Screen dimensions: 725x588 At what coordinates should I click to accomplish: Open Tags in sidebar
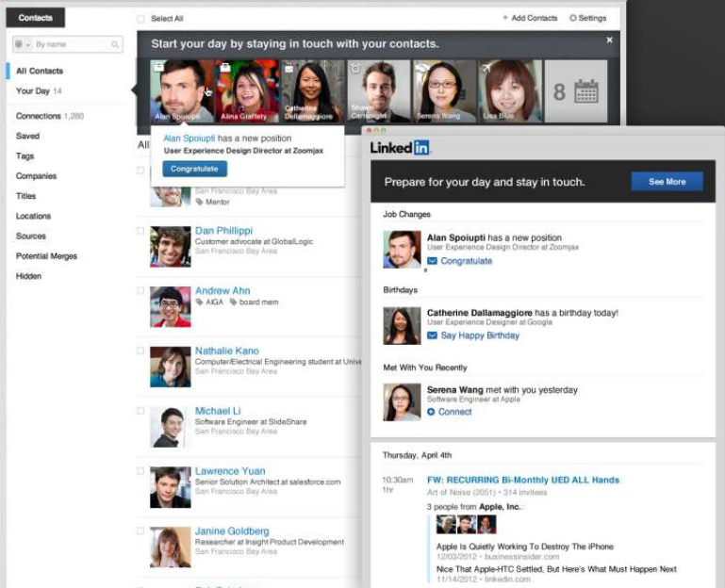click(x=25, y=156)
